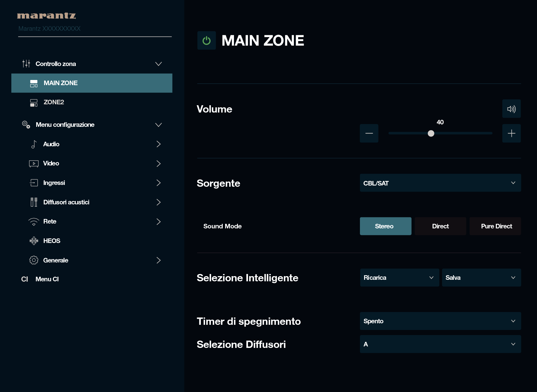
Task: Toggle the MAIN ZONE power button
Action: [206, 40]
